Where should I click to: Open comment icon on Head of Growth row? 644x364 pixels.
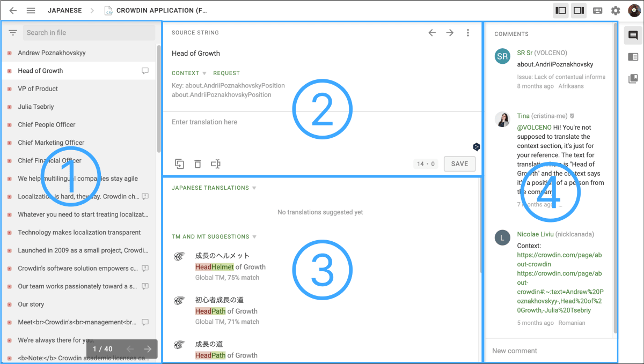pyautogui.click(x=145, y=71)
